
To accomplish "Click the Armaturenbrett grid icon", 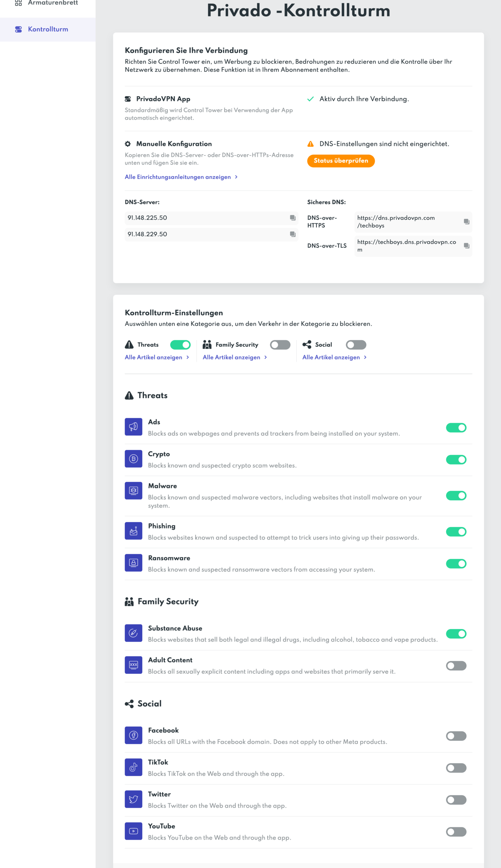I will (19, 3).
